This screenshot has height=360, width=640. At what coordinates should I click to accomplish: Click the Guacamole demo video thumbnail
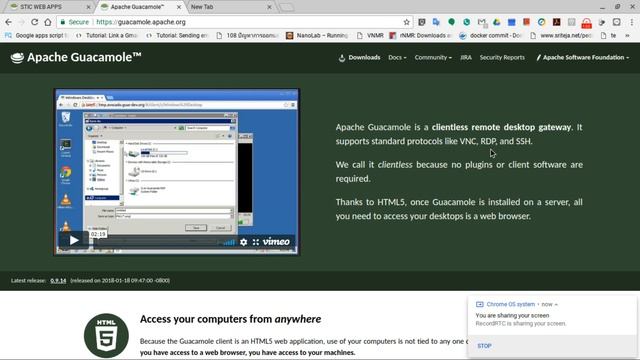tap(176, 171)
